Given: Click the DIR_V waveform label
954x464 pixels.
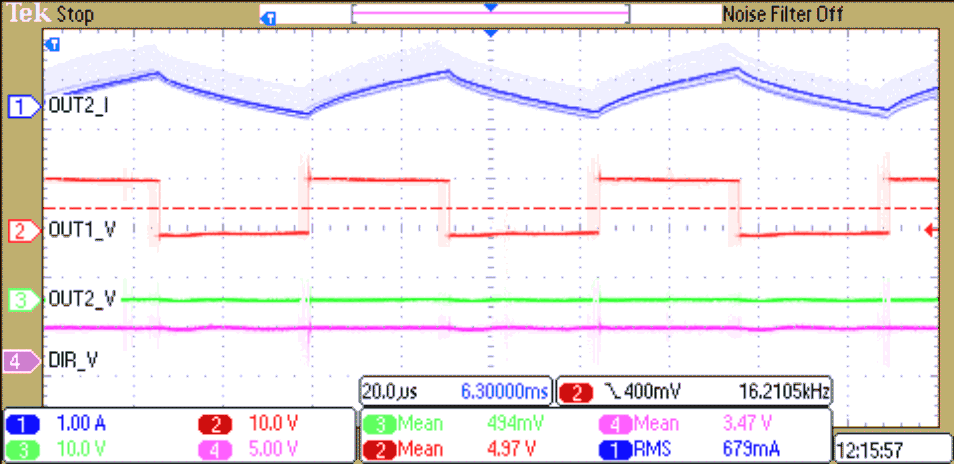Looking at the screenshot, I should pyautogui.click(x=74, y=359).
